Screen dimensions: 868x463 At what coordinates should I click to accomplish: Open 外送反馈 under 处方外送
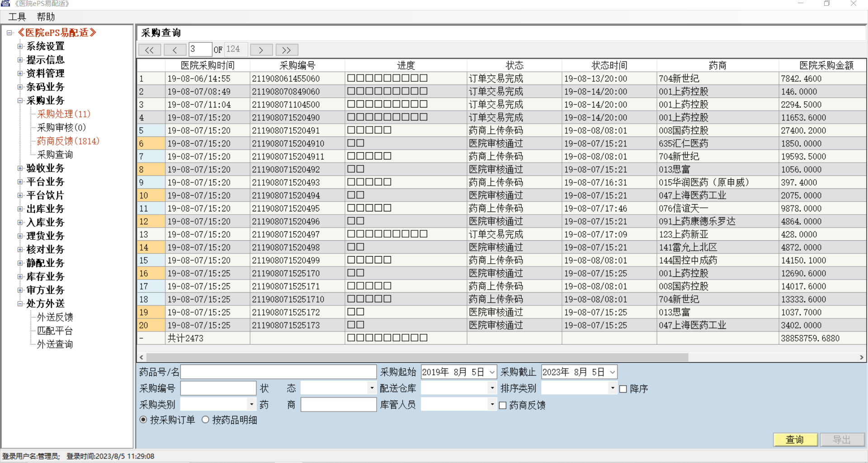click(x=55, y=317)
